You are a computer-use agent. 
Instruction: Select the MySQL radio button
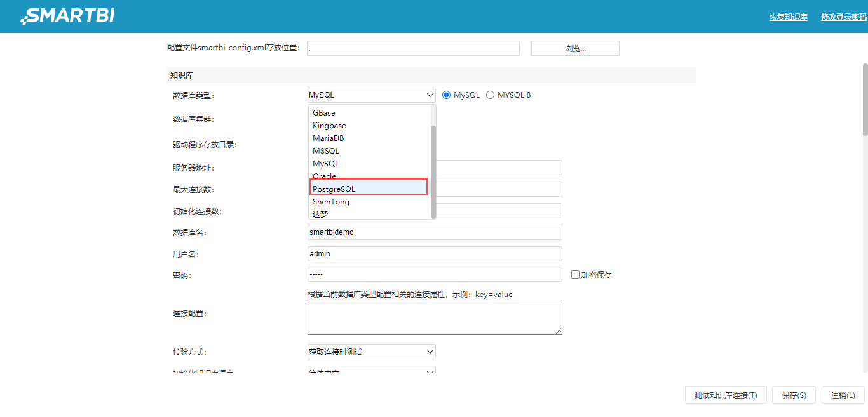click(446, 95)
